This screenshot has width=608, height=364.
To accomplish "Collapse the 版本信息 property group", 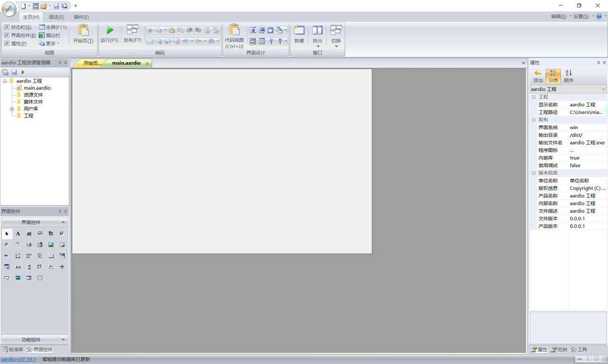I will point(533,173).
